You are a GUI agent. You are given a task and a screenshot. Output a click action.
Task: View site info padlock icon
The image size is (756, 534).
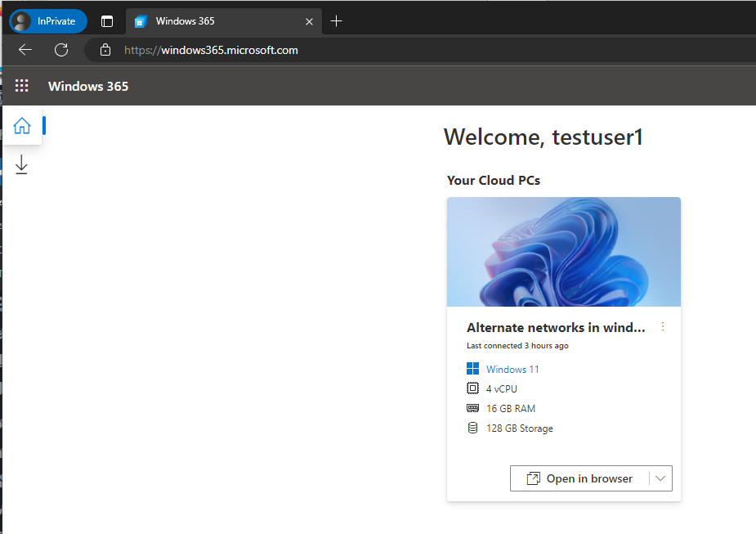105,50
